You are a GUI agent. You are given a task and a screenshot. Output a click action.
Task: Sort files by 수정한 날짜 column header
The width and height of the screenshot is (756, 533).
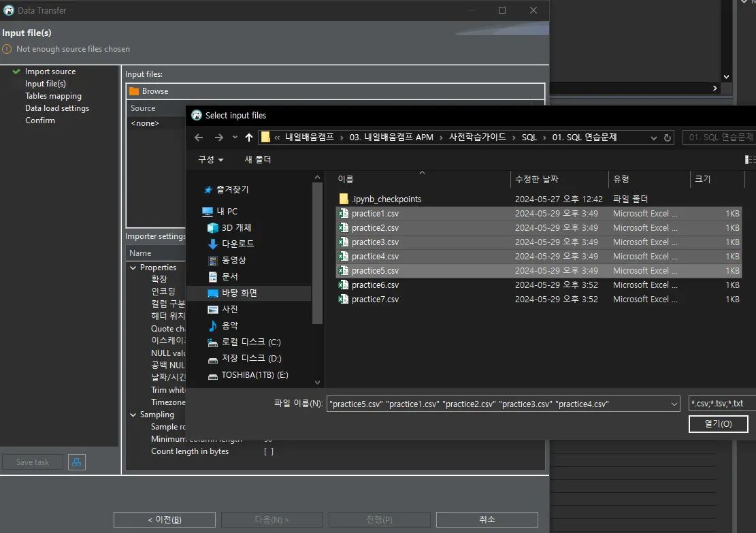pos(537,179)
